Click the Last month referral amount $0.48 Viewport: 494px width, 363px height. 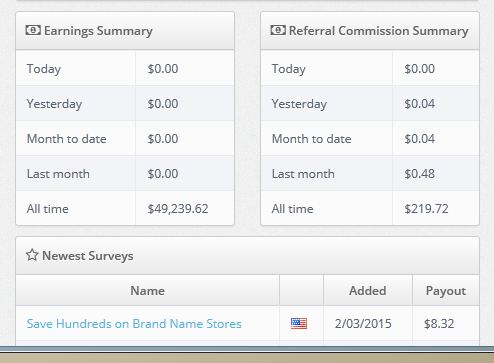click(419, 174)
